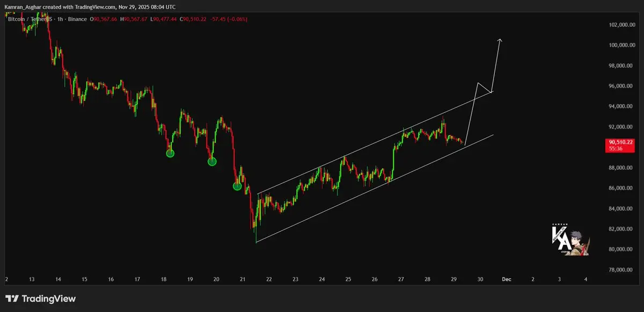The height and width of the screenshot is (312, 644).
Task: Click date label 23 on time axis
Action: 296,280
